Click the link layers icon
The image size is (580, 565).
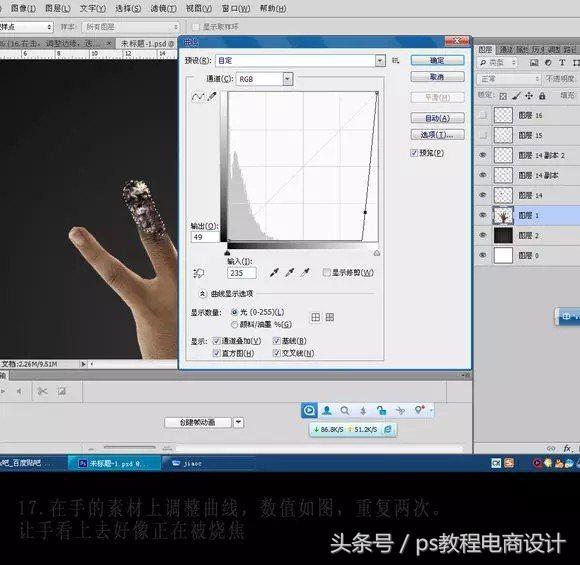(x=551, y=448)
